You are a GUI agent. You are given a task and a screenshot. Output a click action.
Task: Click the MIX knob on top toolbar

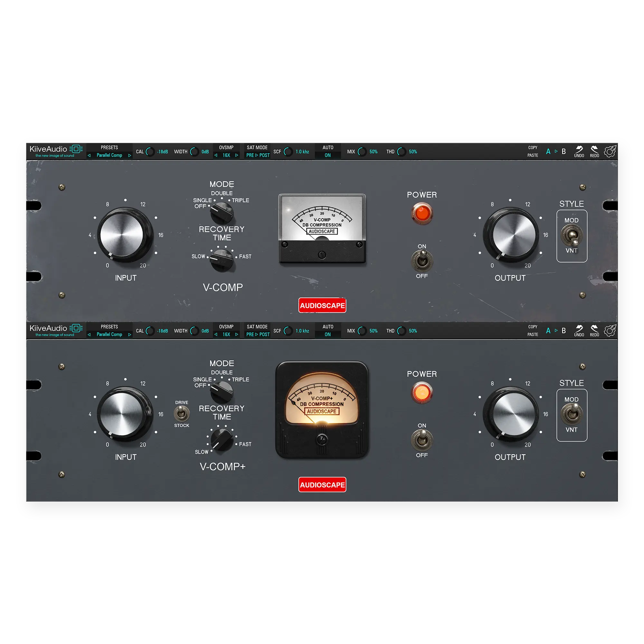pyautogui.click(x=362, y=152)
